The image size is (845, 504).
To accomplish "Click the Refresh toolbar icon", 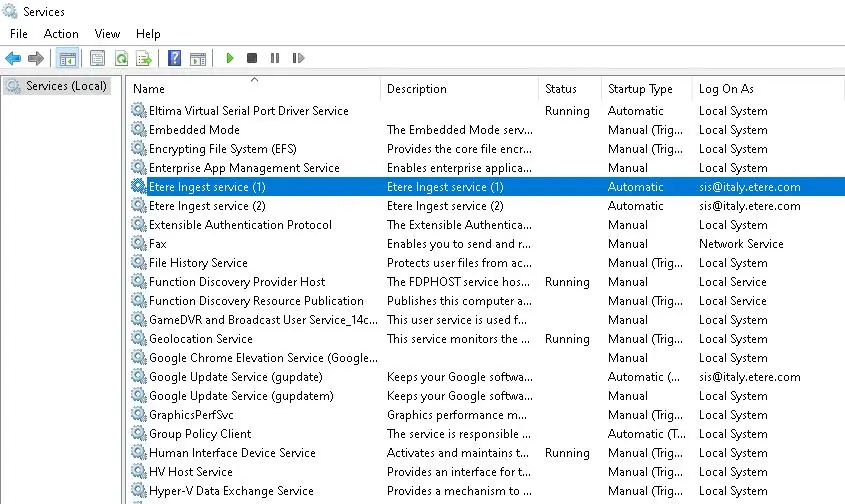I will [x=121, y=59].
